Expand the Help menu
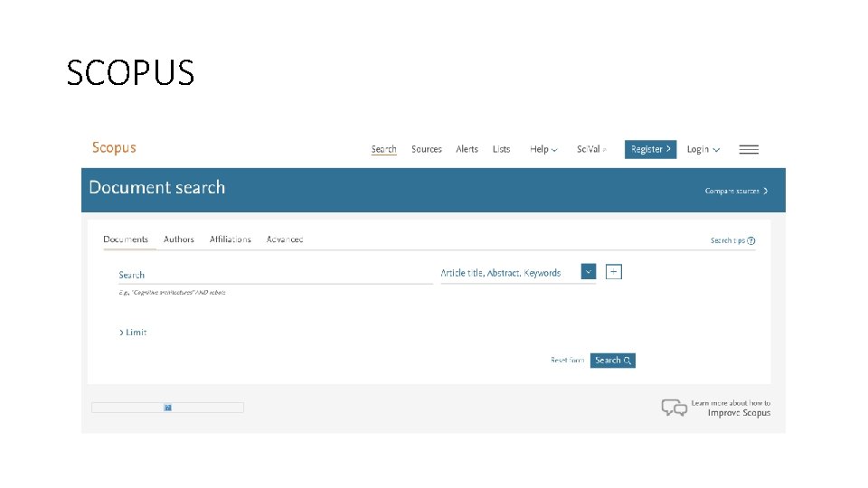 click(543, 149)
